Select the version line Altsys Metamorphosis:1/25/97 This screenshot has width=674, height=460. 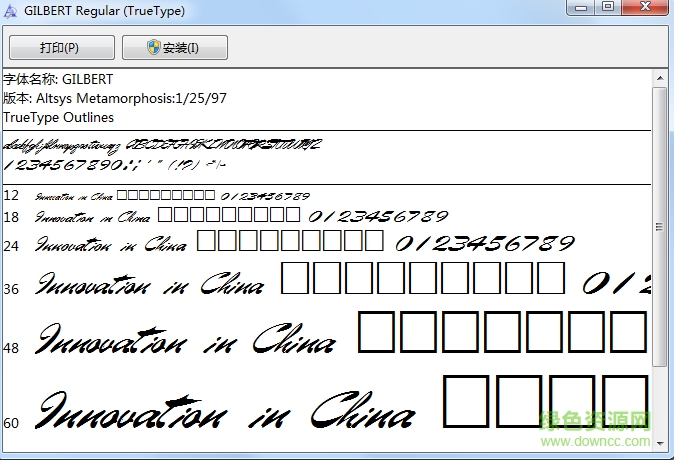(115, 98)
